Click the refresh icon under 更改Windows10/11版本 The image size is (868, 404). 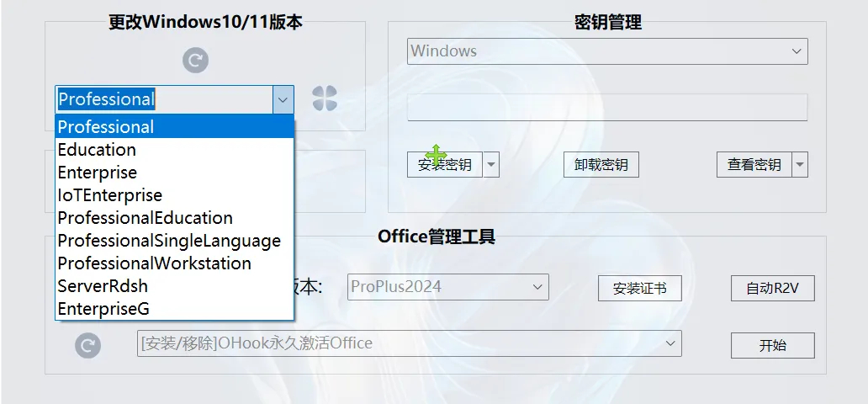pos(195,61)
